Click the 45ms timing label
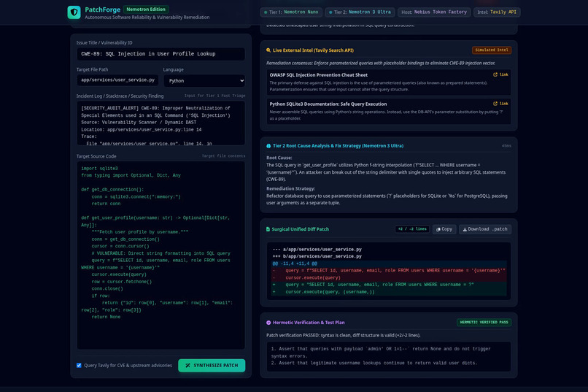588x392 pixels. click(x=506, y=146)
